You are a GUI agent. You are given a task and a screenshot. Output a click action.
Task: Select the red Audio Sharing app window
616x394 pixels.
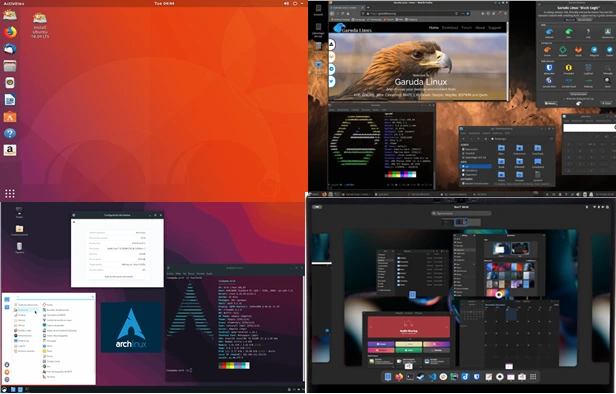pos(409,340)
